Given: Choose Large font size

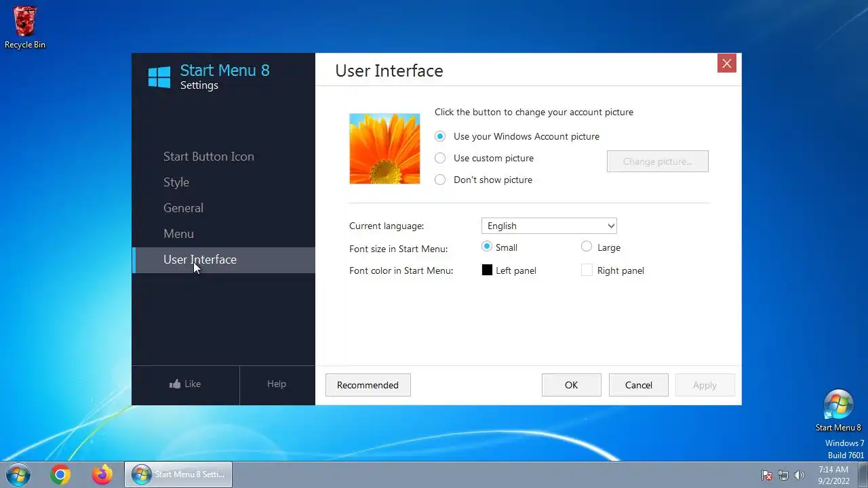Looking at the screenshot, I should pyautogui.click(x=587, y=247).
